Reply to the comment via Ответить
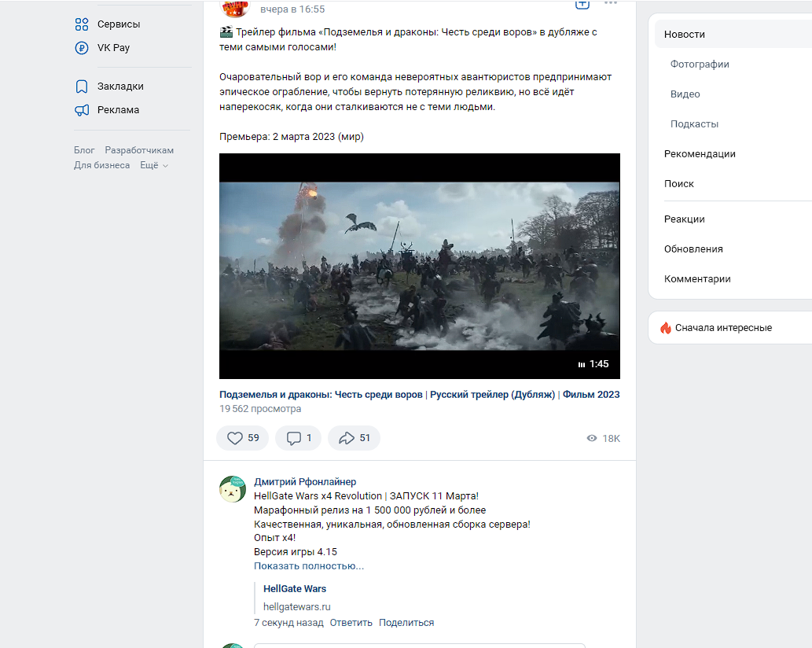 coord(351,623)
